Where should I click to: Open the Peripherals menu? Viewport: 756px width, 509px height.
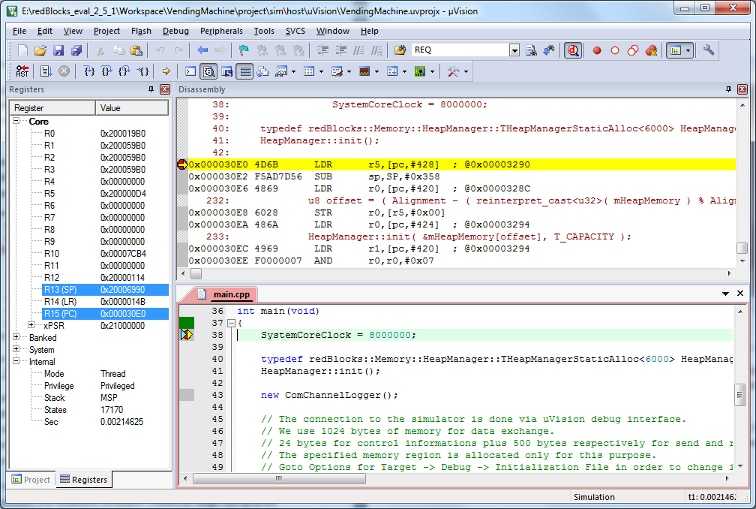[221, 31]
